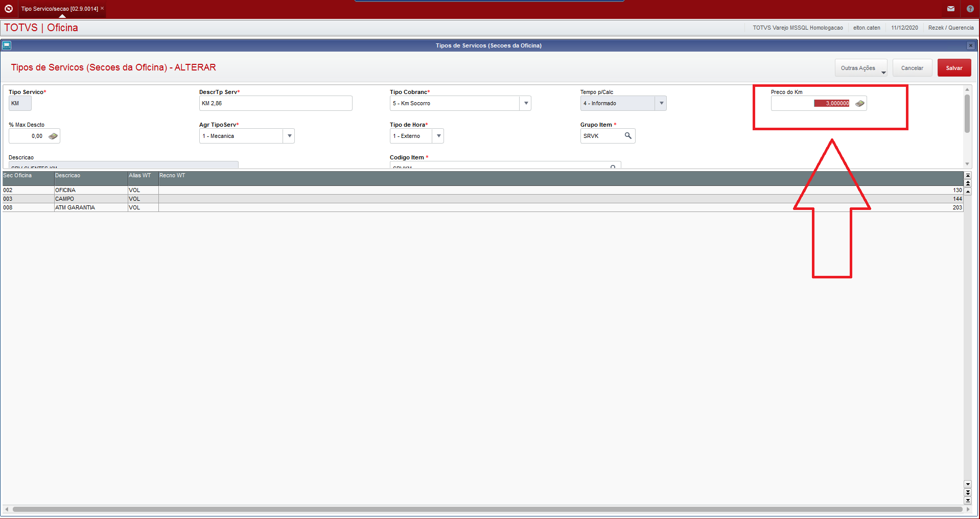Click horizontal scrollbar right arrow
Screen dimensions: 980x519
tap(968, 509)
